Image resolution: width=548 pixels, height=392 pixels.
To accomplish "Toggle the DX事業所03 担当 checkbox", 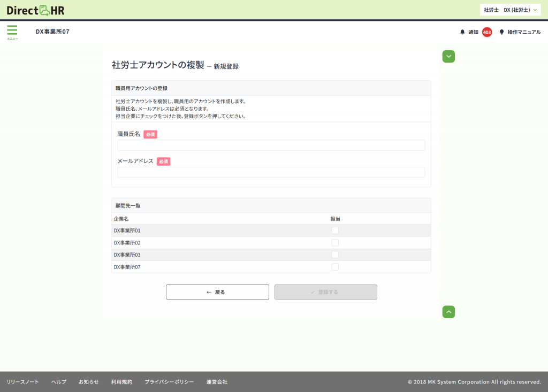I will tap(335, 255).
